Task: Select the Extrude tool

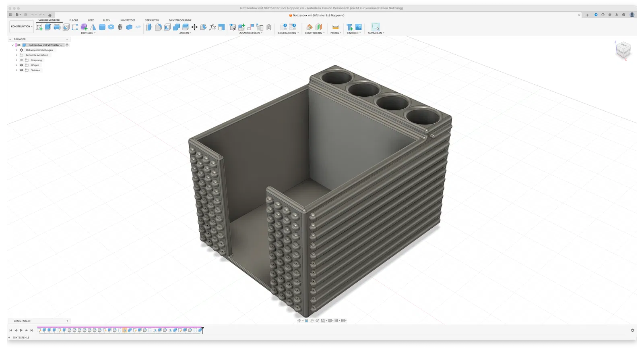Action: [x=48, y=27]
